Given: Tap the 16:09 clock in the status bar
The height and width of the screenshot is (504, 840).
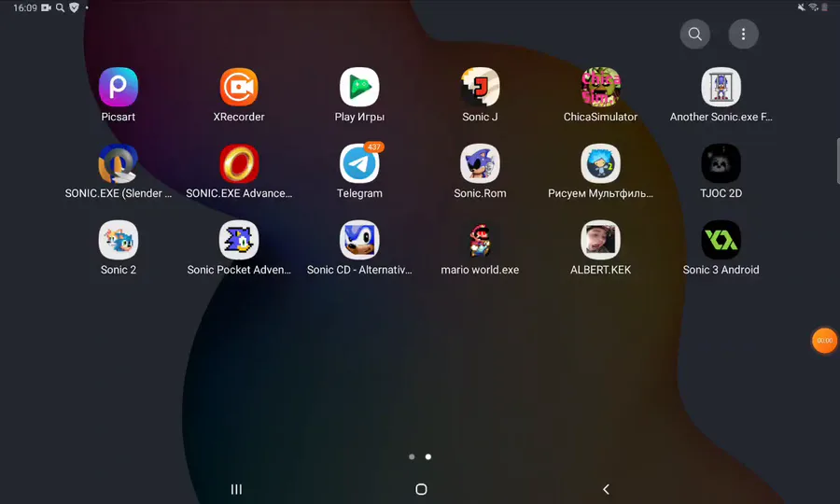Looking at the screenshot, I should pos(24,8).
